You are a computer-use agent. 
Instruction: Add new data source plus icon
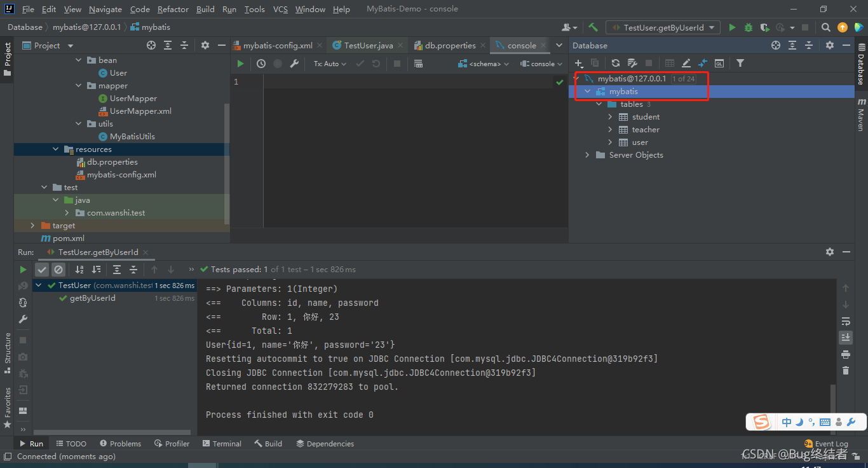pos(579,64)
